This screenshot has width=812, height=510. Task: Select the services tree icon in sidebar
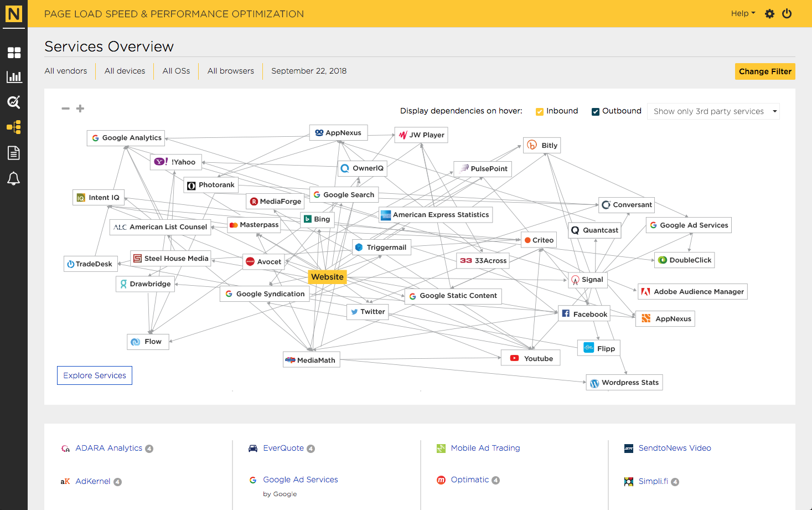pos(14,127)
